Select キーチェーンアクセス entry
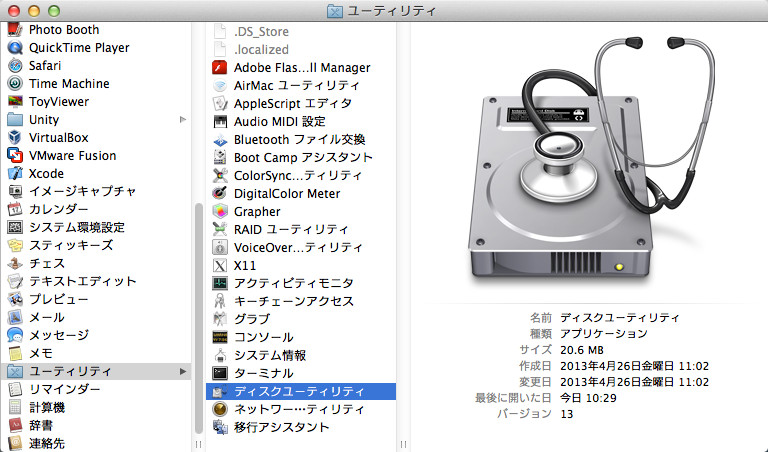 point(301,301)
